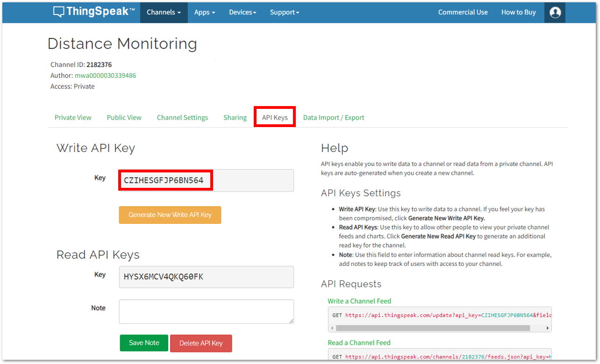Click the API Keys Settings heading
The image size is (600, 364).
coord(361,193)
